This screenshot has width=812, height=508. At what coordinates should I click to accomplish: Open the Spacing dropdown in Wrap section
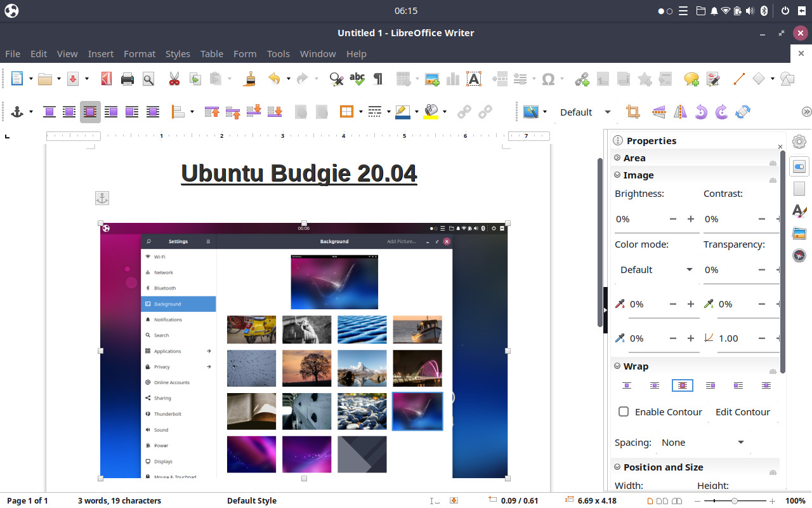(x=740, y=442)
